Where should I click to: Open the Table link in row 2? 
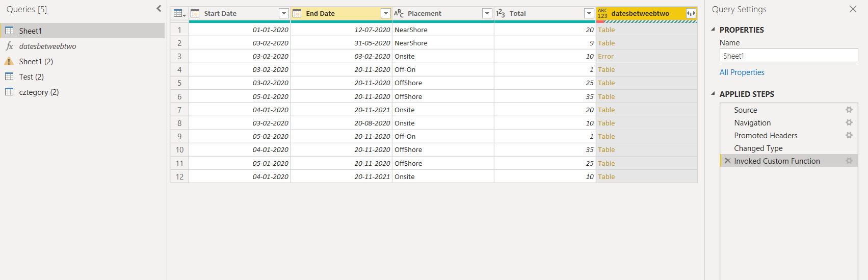pos(607,43)
